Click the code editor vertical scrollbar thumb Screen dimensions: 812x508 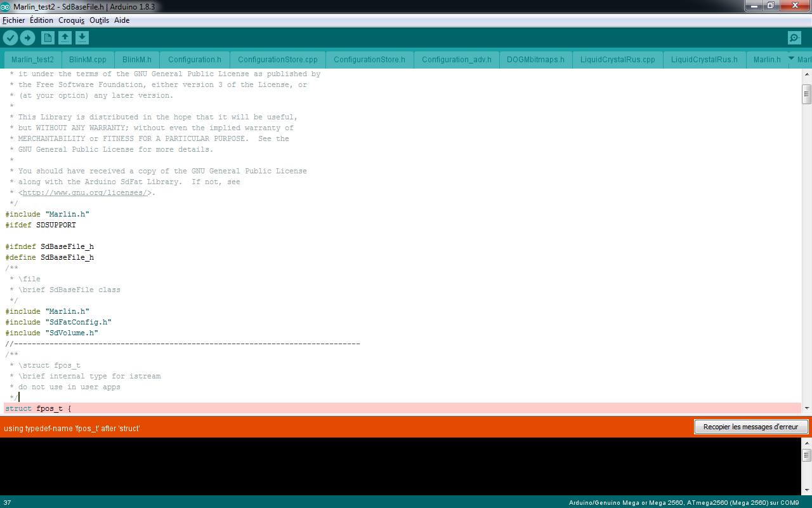click(x=806, y=94)
